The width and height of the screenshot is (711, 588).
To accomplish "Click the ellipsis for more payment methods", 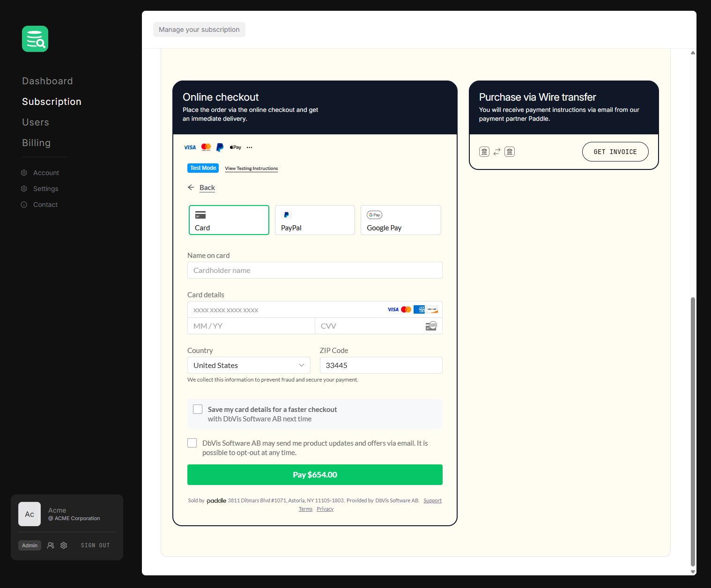I will coord(250,147).
